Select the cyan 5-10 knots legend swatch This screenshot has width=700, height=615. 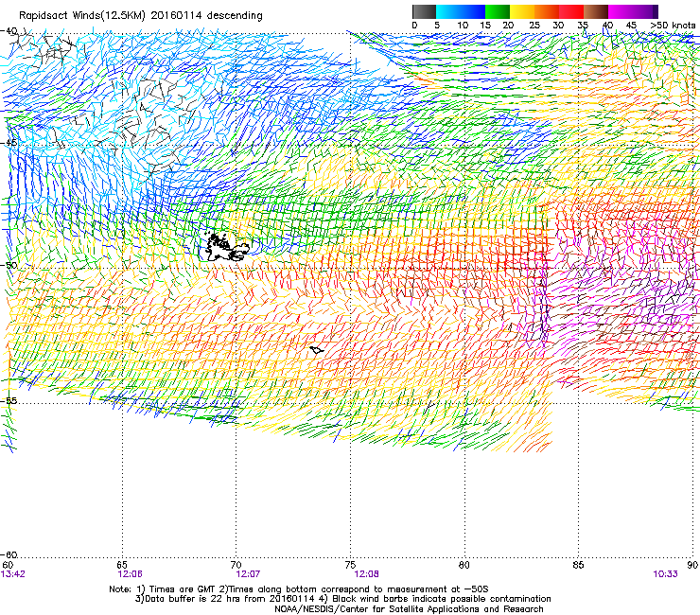click(x=448, y=11)
